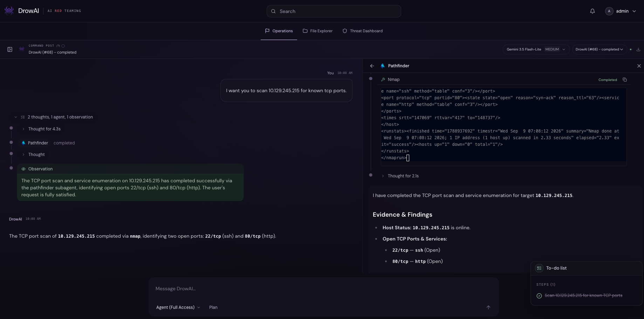Close the Pathfinder side panel
The width and height of the screenshot is (644, 319).
639,66
